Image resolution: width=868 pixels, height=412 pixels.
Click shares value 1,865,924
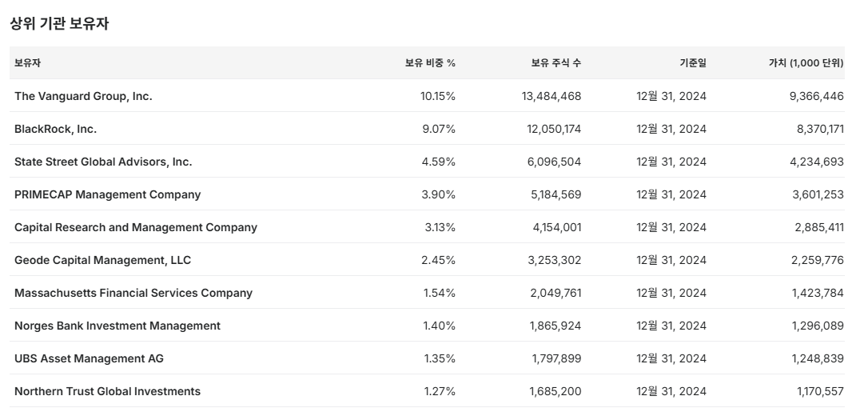555,326
